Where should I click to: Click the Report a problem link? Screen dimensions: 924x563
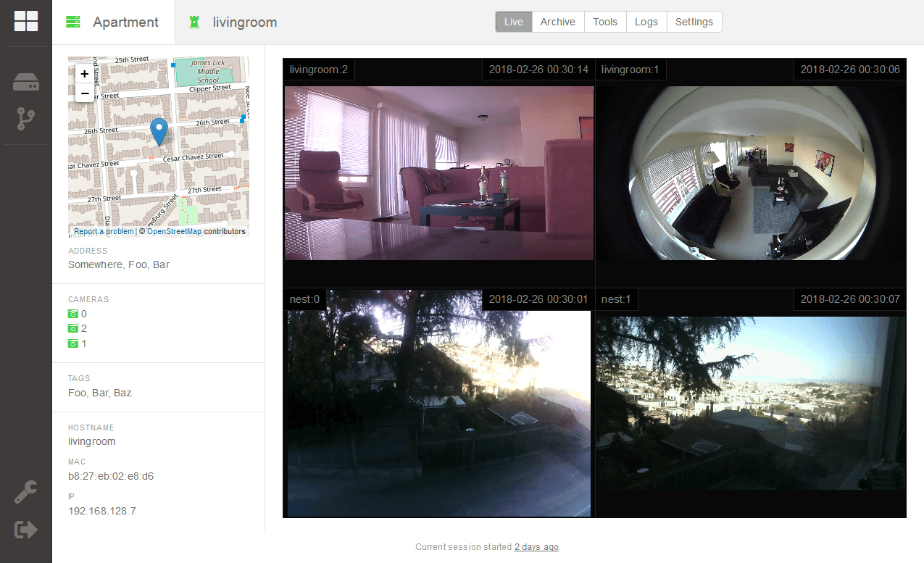[104, 232]
